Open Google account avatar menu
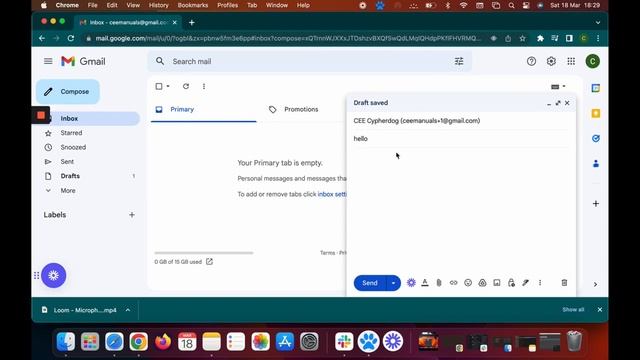Screen dimensions: 640x360 click(x=593, y=61)
